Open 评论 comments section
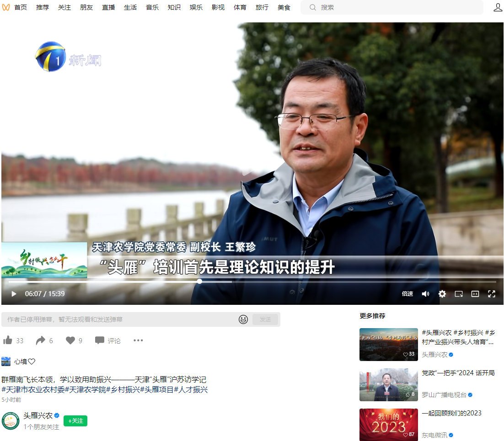The width and height of the screenshot is (504, 441). pos(108,340)
